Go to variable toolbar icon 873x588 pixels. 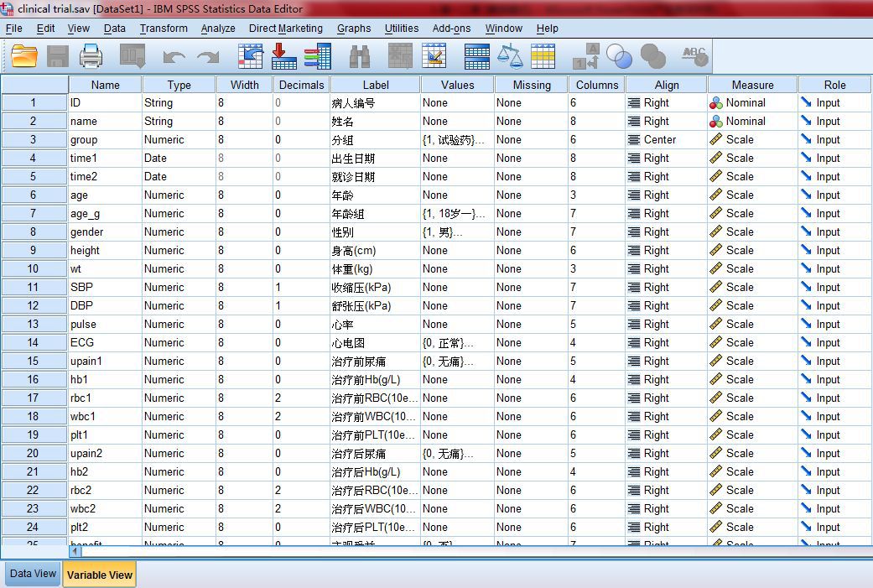(x=284, y=56)
